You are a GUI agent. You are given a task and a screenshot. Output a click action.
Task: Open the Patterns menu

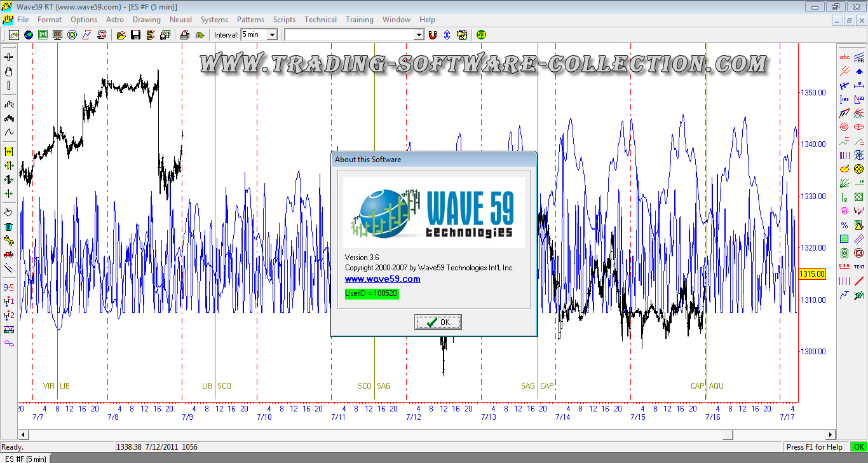250,20
